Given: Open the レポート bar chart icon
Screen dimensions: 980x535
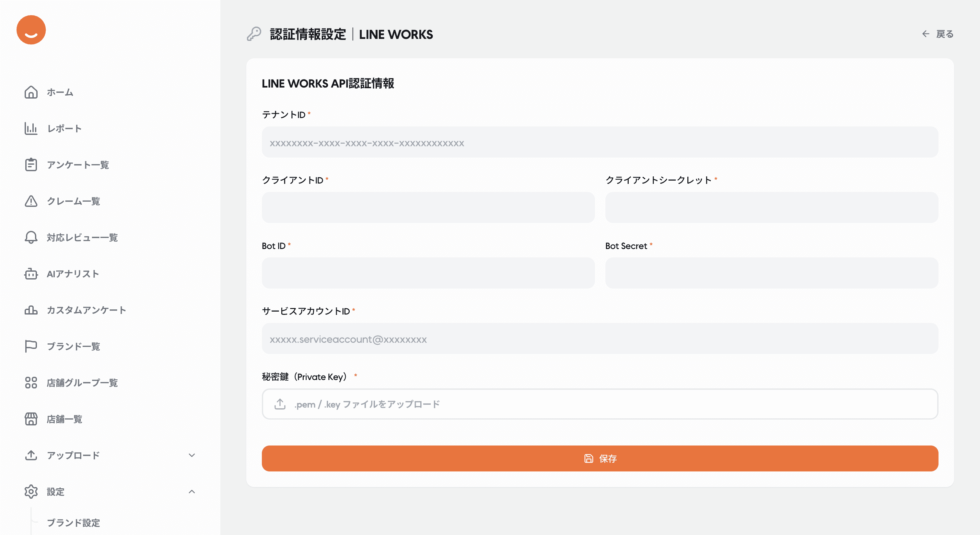Looking at the screenshot, I should coord(31,129).
